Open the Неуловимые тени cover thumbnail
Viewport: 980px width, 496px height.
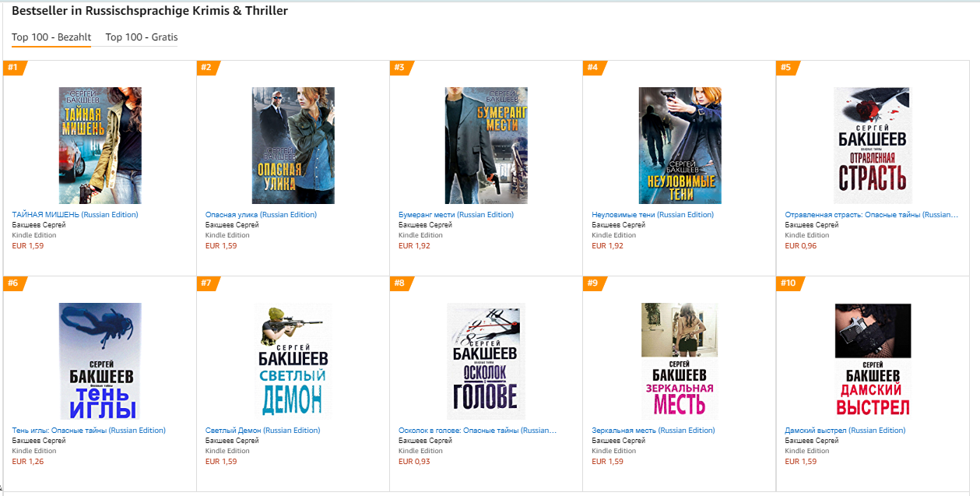(680, 146)
